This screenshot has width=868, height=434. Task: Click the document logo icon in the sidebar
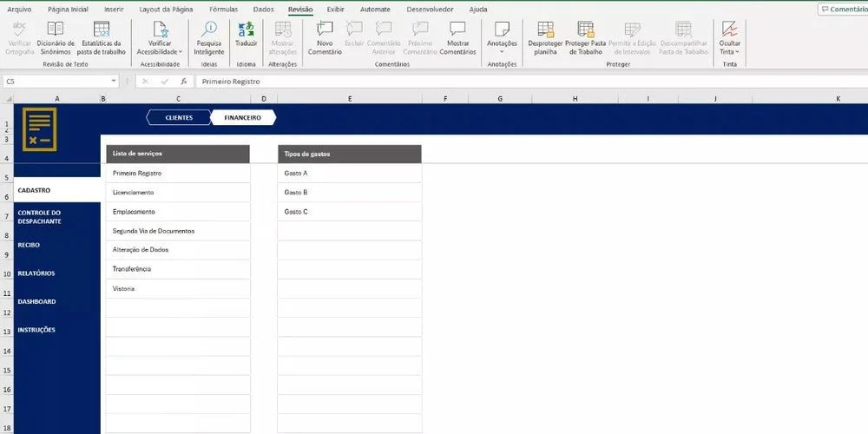(x=39, y=129)
